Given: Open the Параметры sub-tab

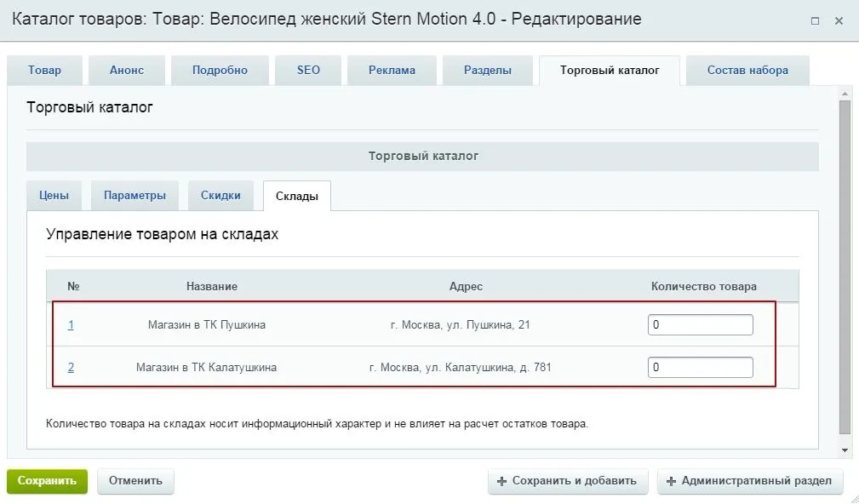Looking at the screenshot, I should (x=135, y=196).
